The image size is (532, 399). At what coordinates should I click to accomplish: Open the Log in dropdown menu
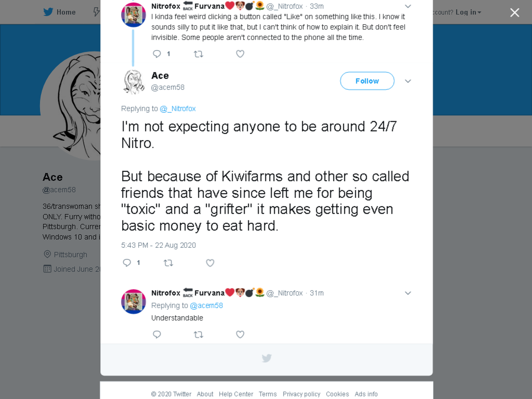coord(468,12)
